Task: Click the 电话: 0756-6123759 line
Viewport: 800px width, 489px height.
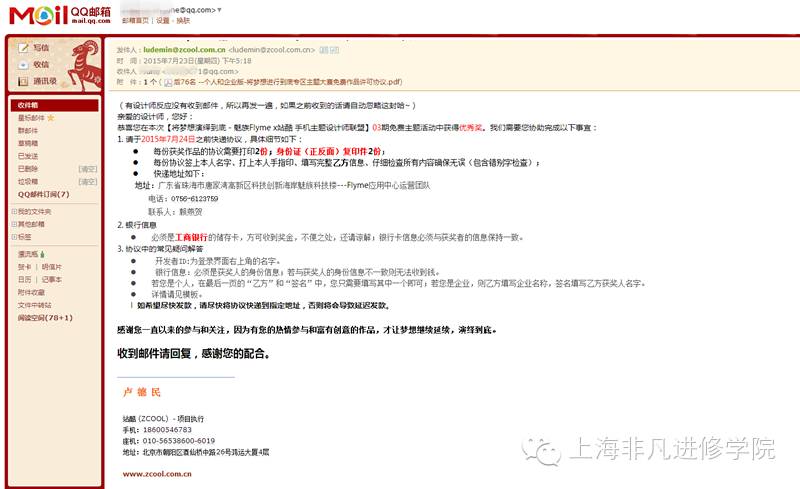Action: tap(183, 199)
